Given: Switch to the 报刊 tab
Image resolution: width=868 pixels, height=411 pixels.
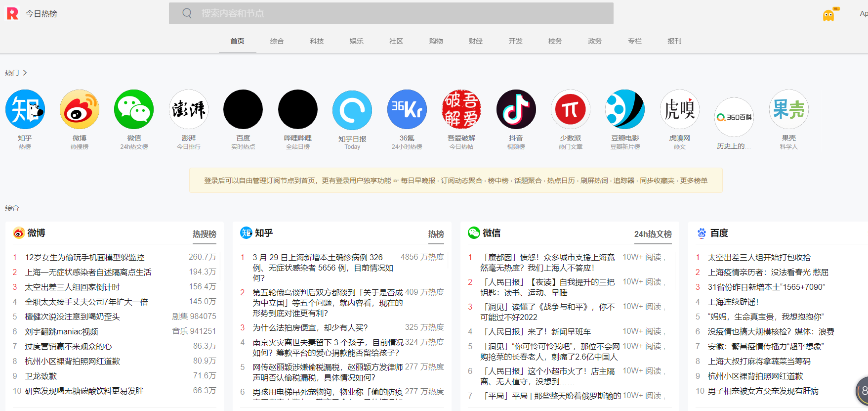Looking at the screenshot, I should point(674,41).
